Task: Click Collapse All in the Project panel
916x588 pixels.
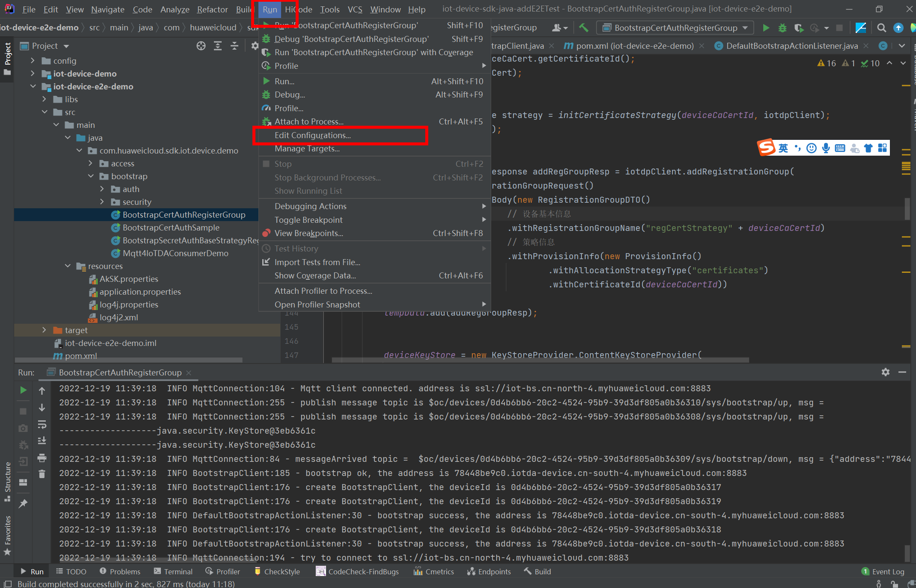Action: click(234, 46)
